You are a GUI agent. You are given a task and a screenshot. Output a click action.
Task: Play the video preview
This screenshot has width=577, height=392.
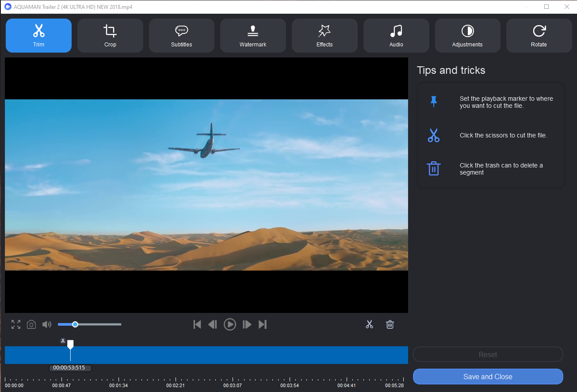click(230, 324)
